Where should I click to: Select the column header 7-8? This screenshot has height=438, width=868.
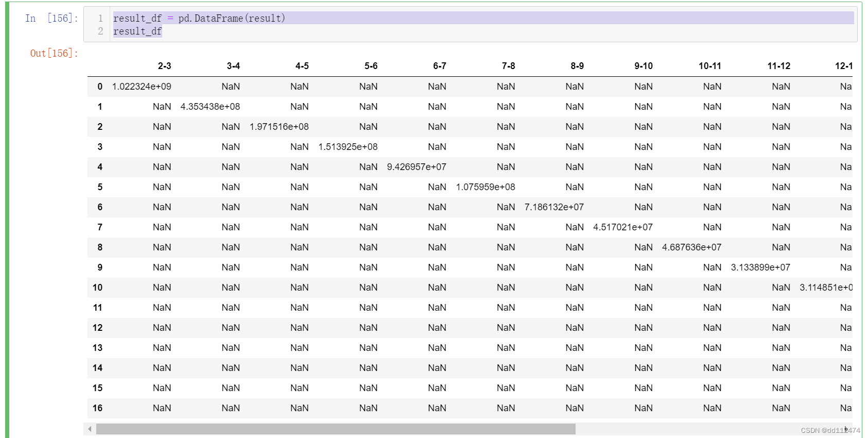click(x=509, y=66)
